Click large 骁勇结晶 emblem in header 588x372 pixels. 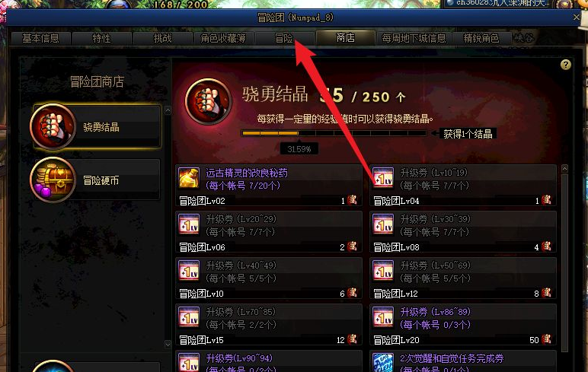pyautogui.click(x=208, y=101)
